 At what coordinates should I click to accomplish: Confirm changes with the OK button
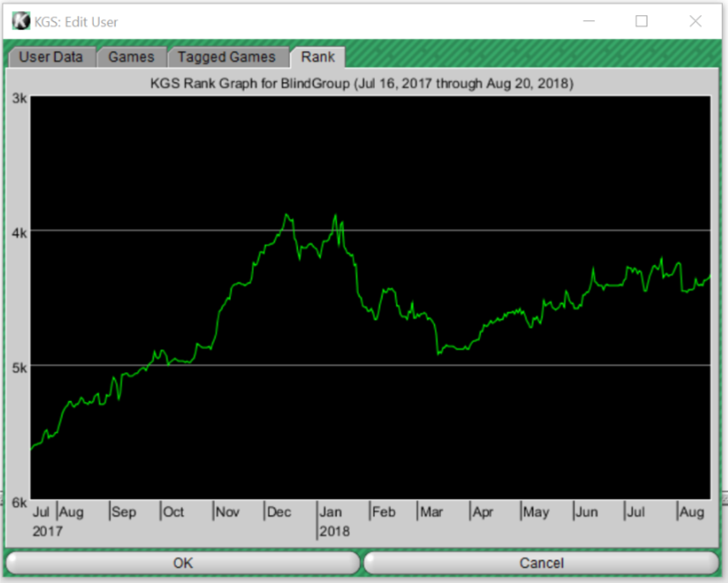pos(183,563)
